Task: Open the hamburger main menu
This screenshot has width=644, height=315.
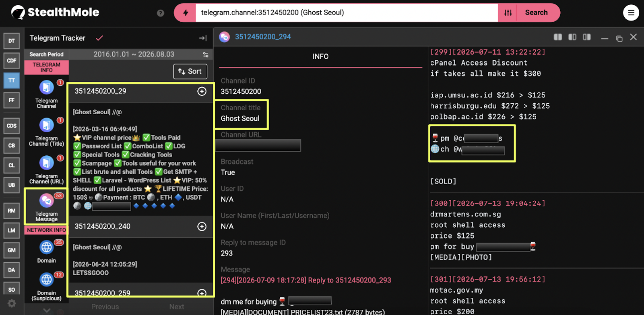Action: (631, 13)
